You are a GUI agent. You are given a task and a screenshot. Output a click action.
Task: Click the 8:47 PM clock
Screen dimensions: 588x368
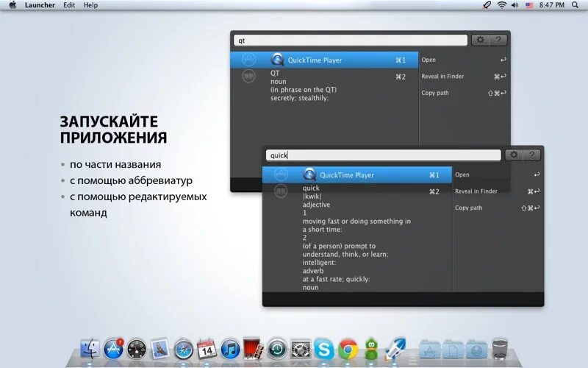pos(552,5)
